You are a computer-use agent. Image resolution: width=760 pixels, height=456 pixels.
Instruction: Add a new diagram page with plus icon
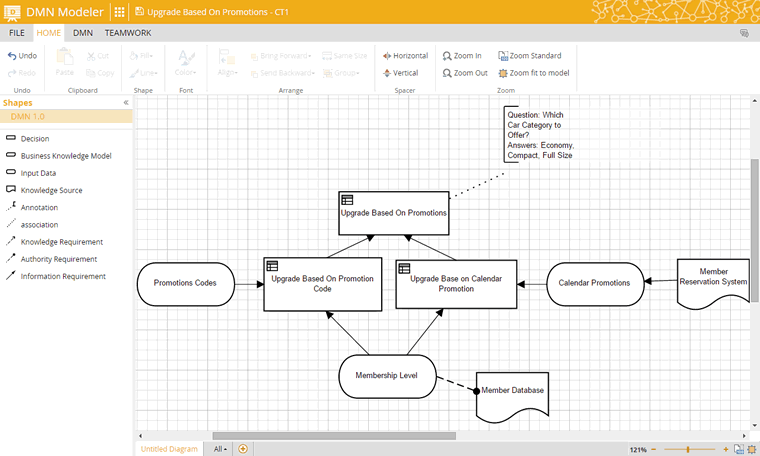point(243,449)
